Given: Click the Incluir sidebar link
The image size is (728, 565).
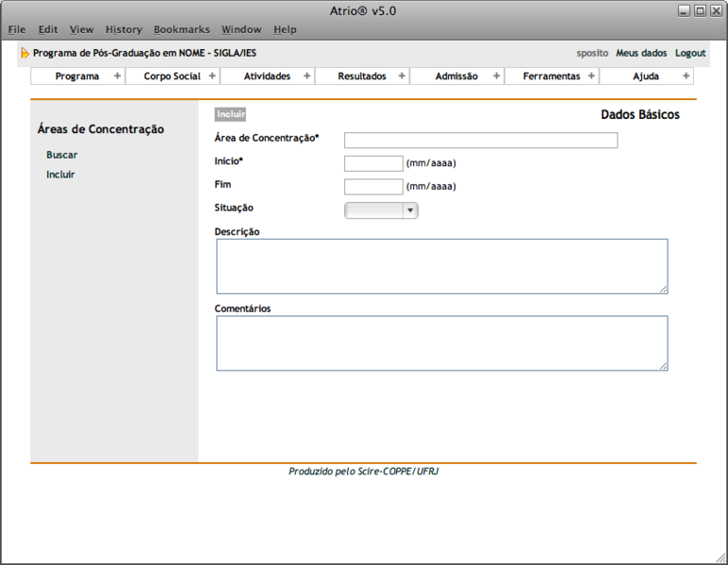Looking at the screenshot, I should point(60,174).
